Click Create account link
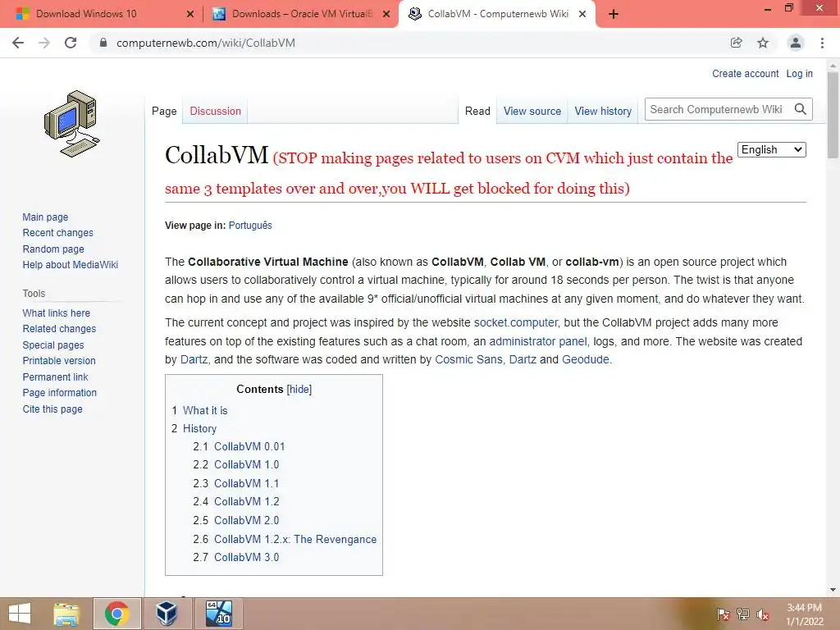This screenshot has width=840, height=630. (x=745, y=73)
